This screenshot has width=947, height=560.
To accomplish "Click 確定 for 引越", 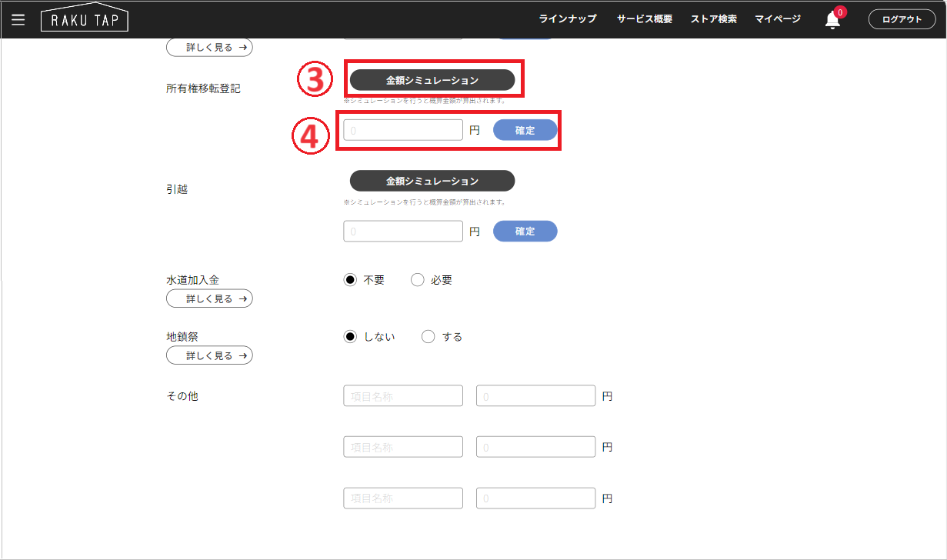I will tap(525, 231).
